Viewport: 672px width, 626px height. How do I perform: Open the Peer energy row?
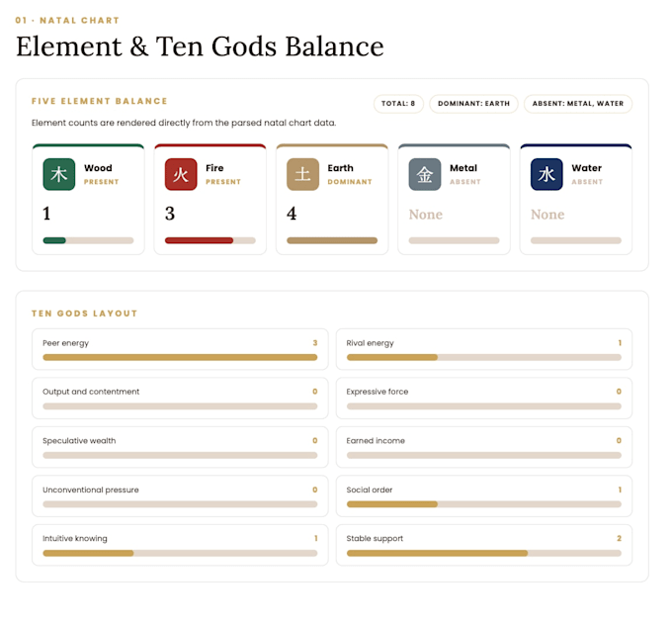pyautogui.click(x=180, y=349)
